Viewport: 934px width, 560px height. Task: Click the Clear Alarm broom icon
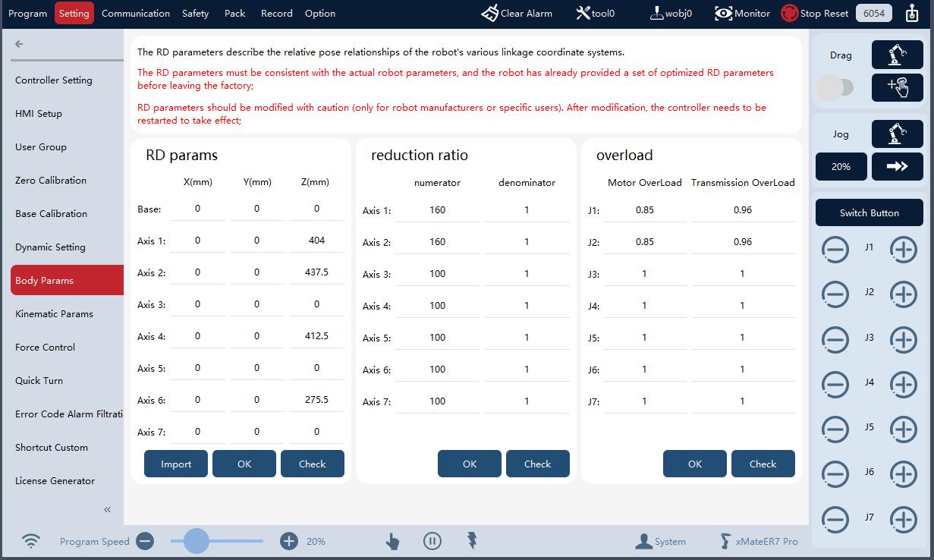click(x=490, y=13)
